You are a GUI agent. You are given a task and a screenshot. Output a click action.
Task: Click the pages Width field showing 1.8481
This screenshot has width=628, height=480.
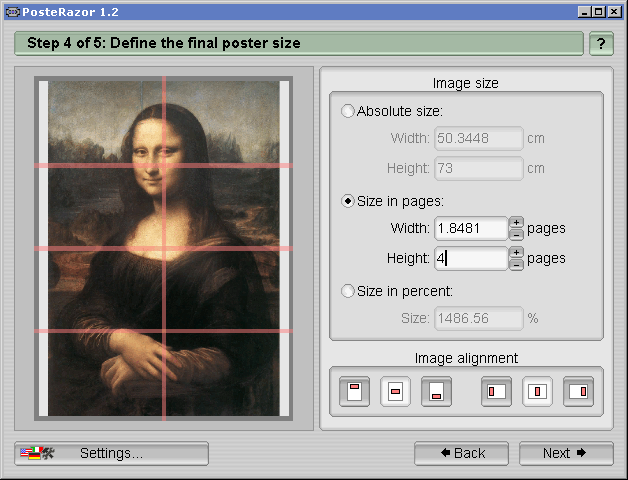click(x=471, y=228)
